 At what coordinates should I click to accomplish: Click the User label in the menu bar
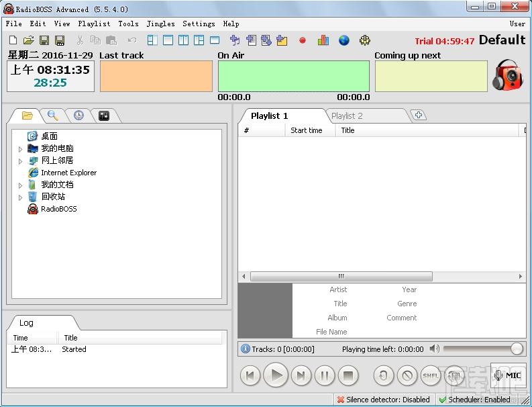coord(517,24)
